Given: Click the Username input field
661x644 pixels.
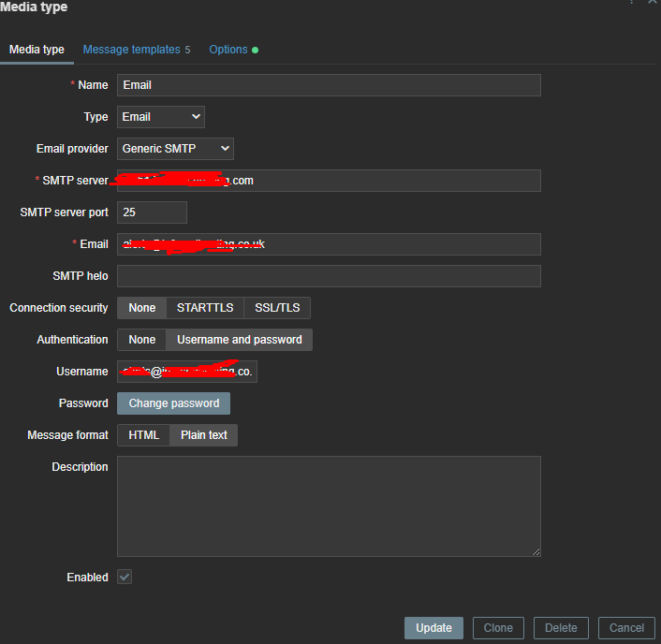Looking at the screenshot, I should click(187, 372).
